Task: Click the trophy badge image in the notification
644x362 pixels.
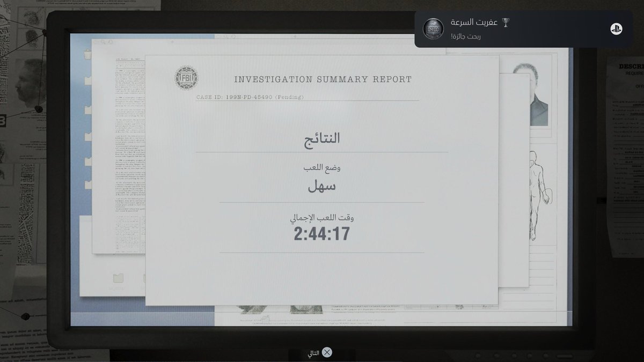Action: coord(433,29)
